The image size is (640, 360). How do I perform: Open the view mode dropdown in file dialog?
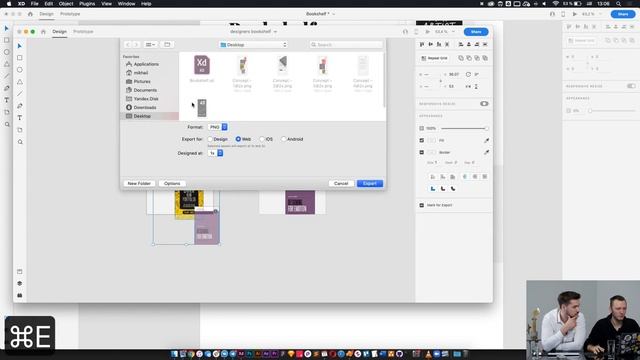(150, 44)
